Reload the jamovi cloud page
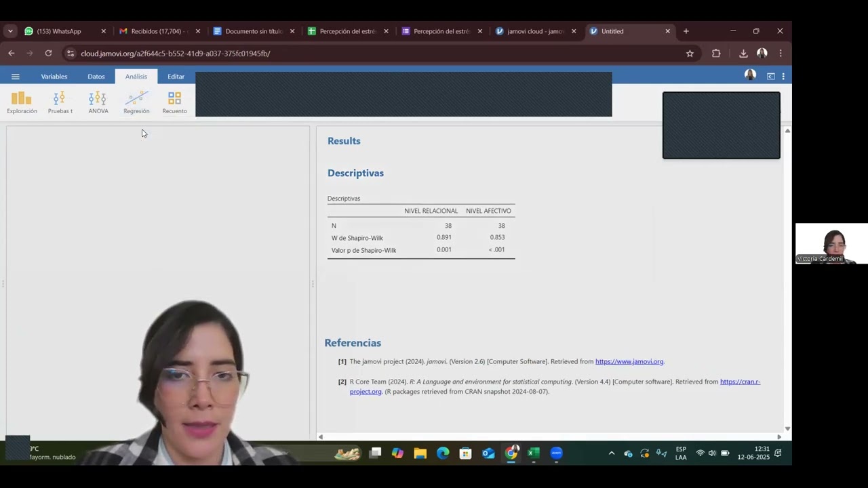The height and width of the screenshot is (488, 868). click(48, 53)
